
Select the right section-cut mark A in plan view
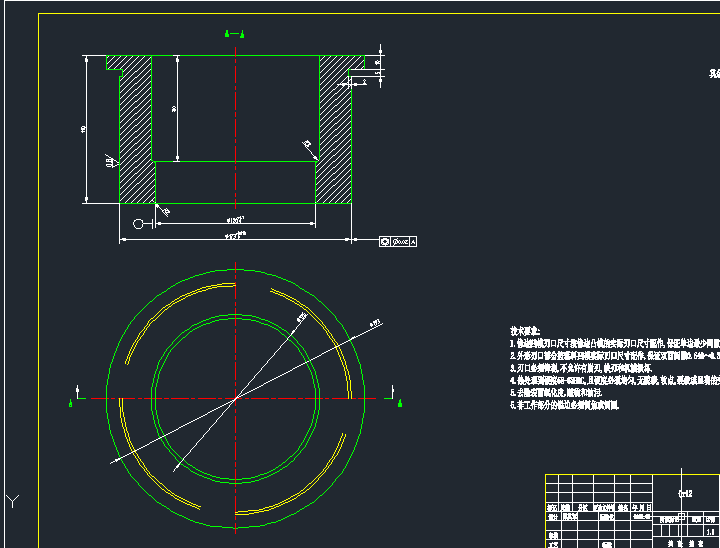coord(400,403)
